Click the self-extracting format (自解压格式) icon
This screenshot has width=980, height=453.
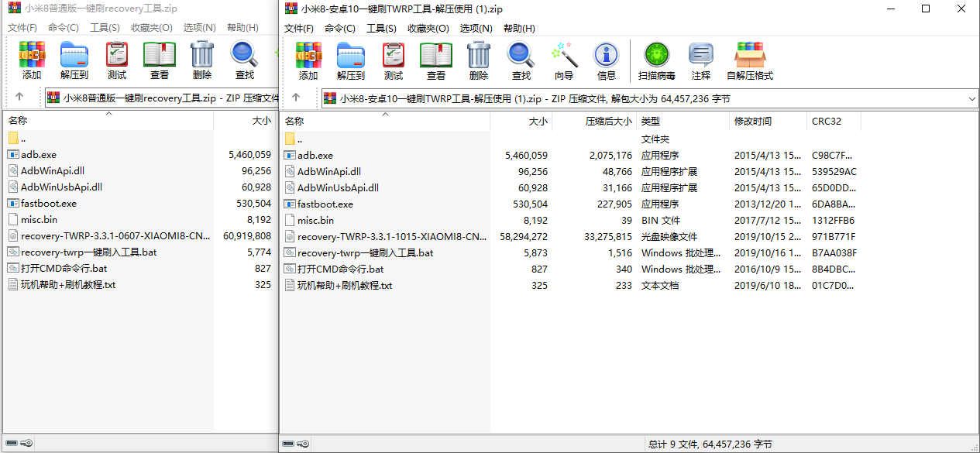coord(750,61)
